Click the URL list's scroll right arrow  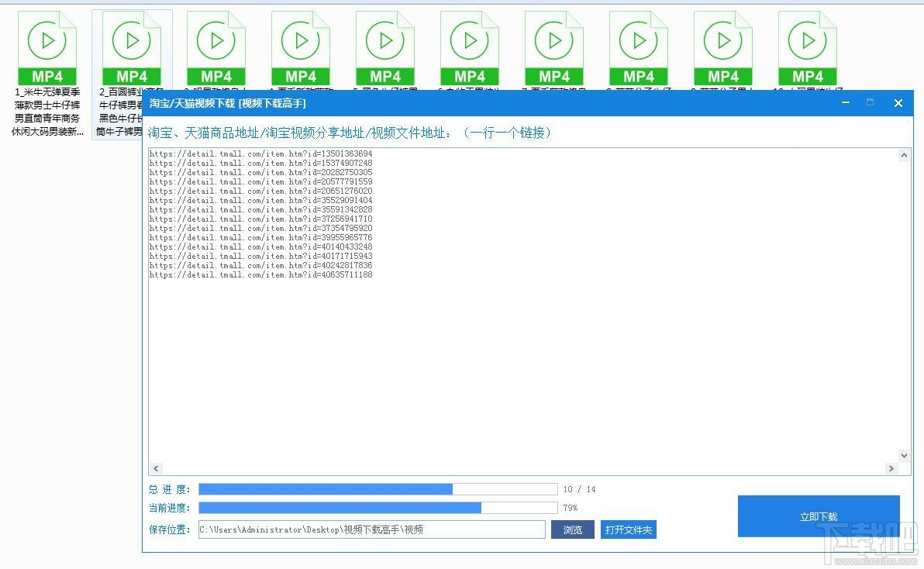click(x=891, y=468)
